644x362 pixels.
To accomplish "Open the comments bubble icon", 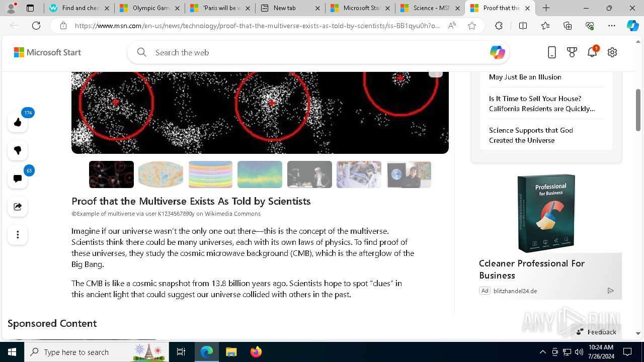I will (x=18, y=178).
